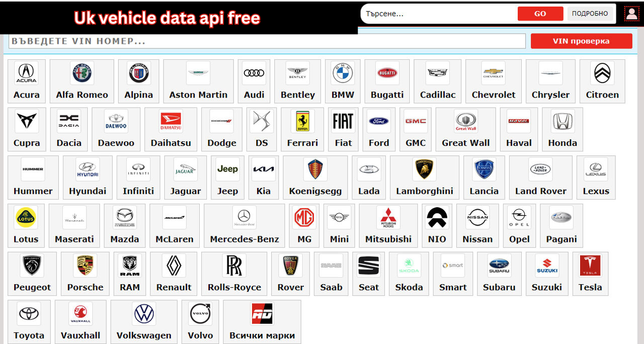Click the Mitsubishi diamond logo
The height and width of the screenshot is (344, 644).
[388, 217]
